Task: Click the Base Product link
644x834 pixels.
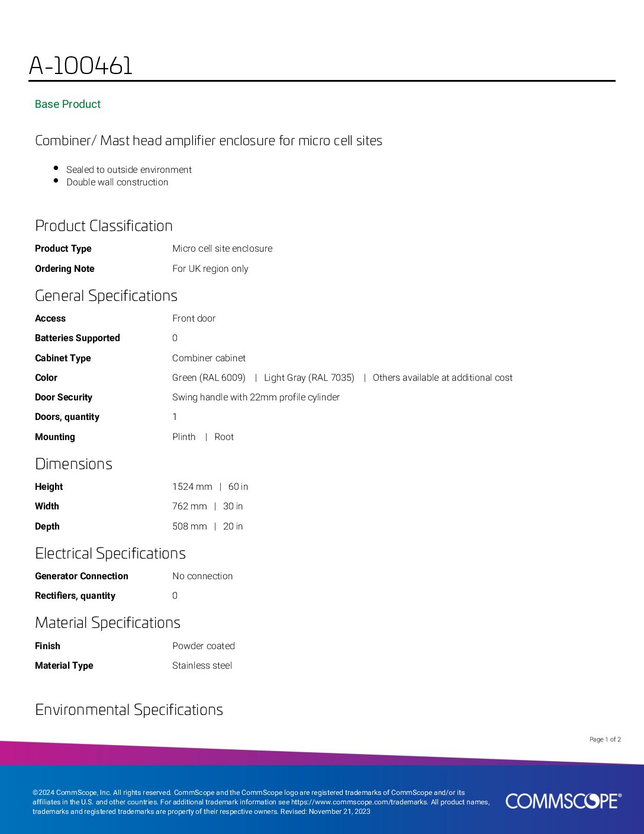Action: pyautogui.click(x=67, y=104)
